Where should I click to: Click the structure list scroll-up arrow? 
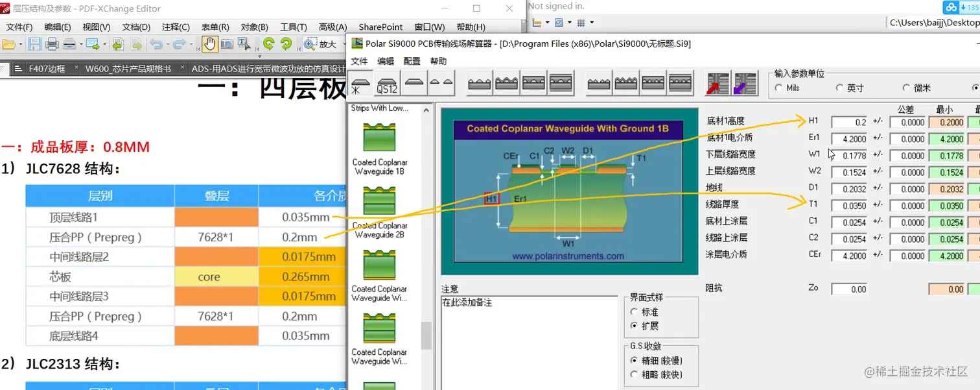click(426, 110)
